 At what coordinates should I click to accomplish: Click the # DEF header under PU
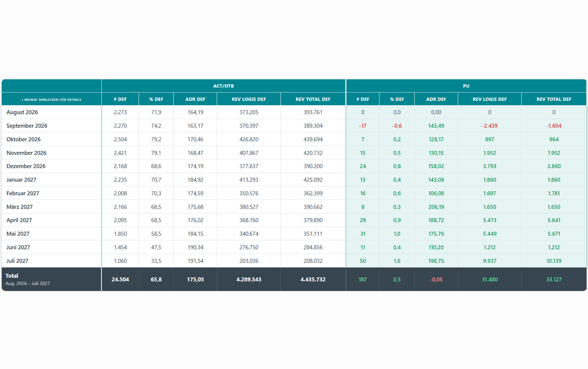(x=363, y=99)
